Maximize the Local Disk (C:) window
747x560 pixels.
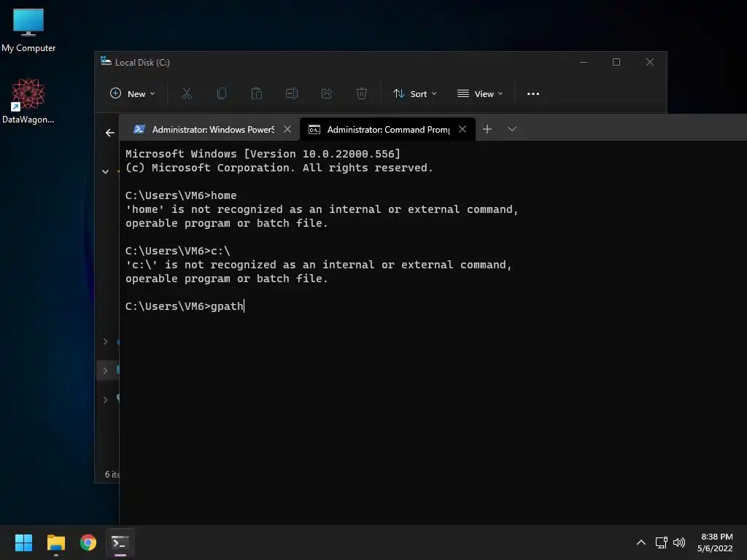(x=616, y=63)
